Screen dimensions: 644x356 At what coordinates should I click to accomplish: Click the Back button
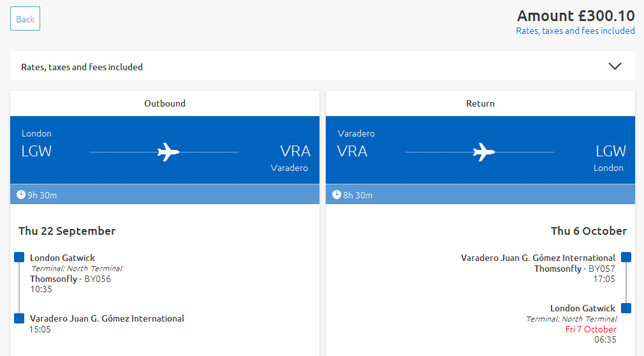[25, 19]
